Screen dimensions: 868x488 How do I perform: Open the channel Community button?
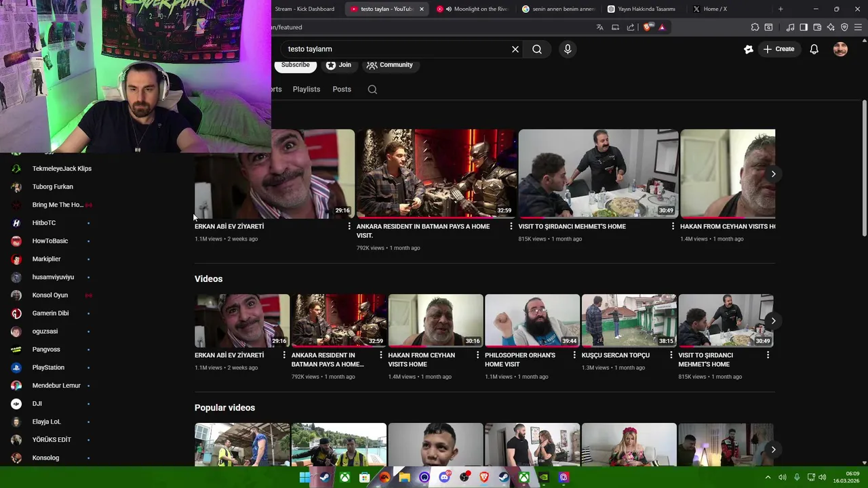click(390, 65)
